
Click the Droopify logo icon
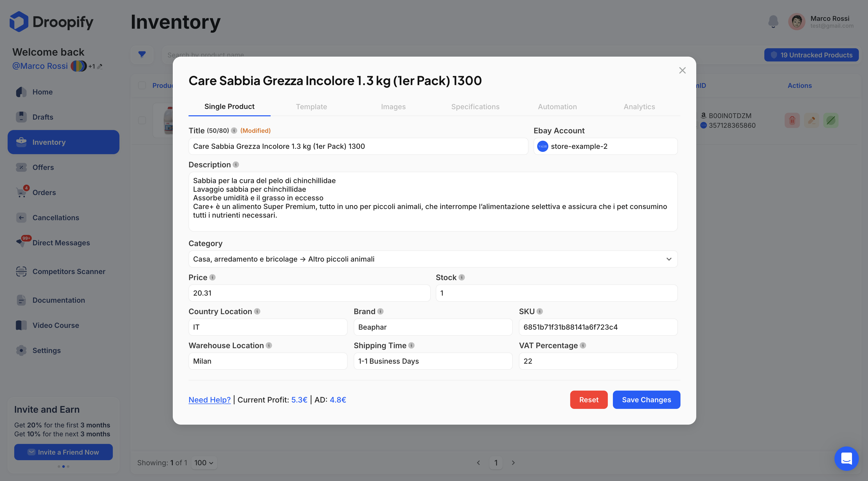click(19, 22)
